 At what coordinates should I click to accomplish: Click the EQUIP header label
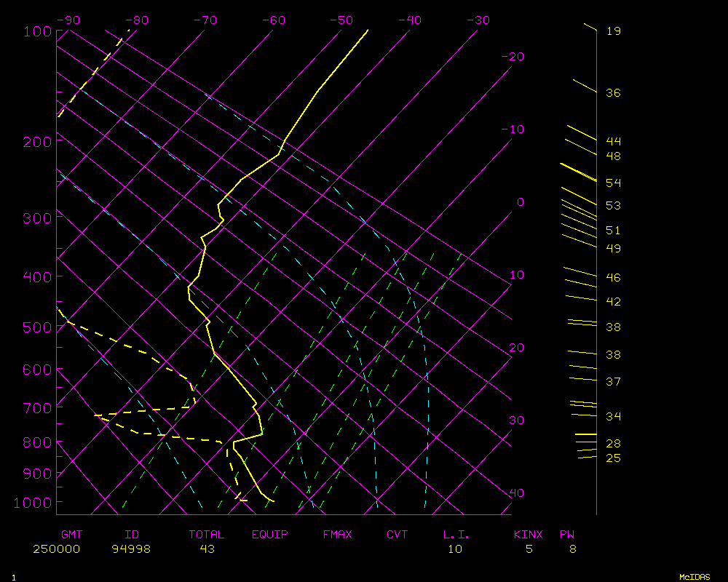click(x=270, y=535)
